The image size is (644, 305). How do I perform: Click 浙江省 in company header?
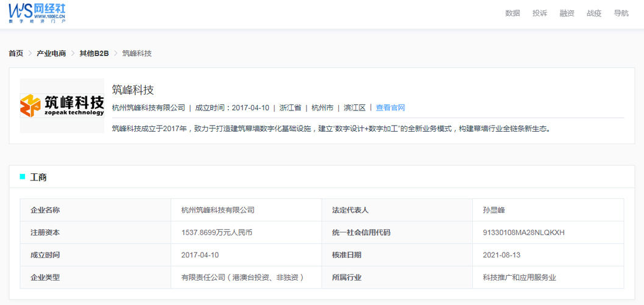pos(291,108)
